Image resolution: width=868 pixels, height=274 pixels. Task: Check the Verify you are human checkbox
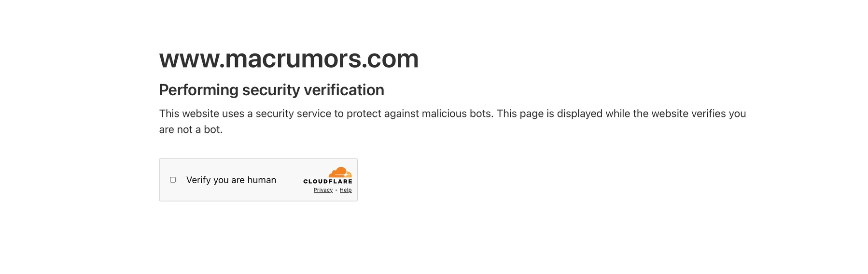tap(173, 180)
